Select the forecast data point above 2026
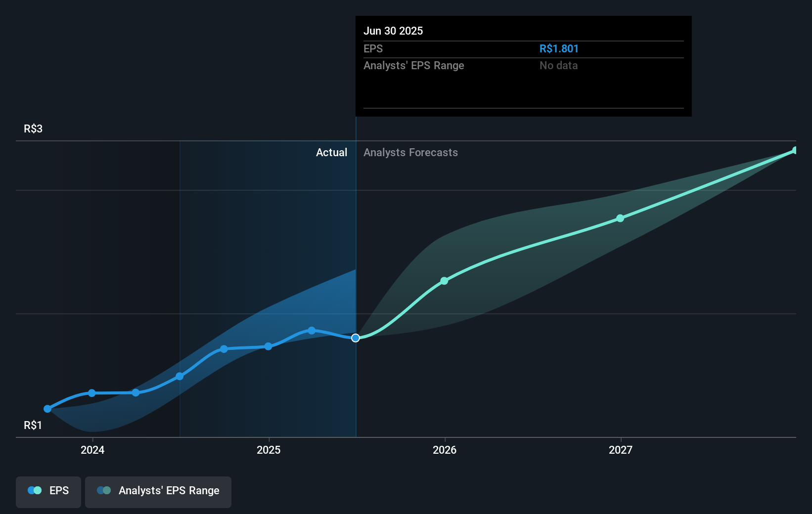812x514 pixels. click(x=444, y=281)
